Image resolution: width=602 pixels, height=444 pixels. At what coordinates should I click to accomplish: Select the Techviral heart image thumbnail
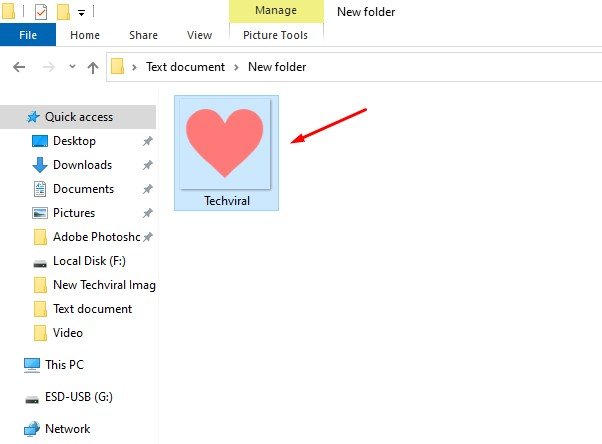click(226, 151)
